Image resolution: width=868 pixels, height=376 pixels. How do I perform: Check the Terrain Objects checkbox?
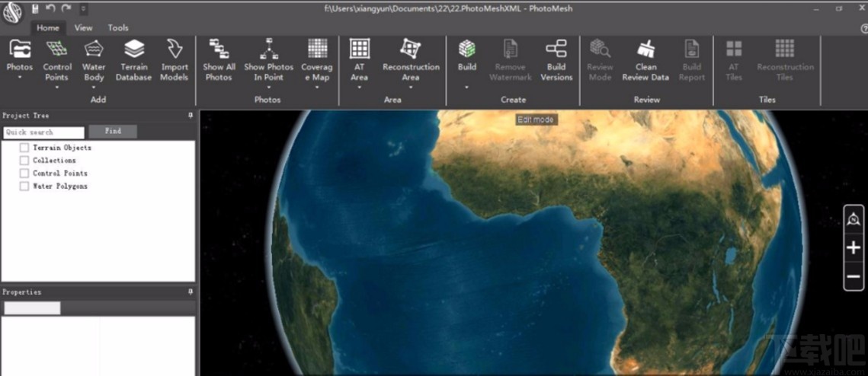[x=24, y=148]
